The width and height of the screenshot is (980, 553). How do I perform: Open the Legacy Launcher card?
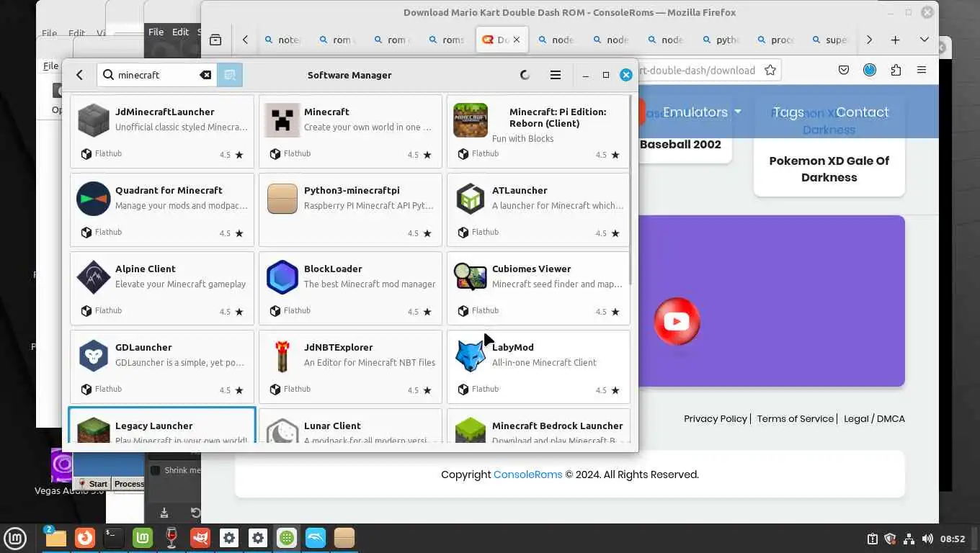162,426
